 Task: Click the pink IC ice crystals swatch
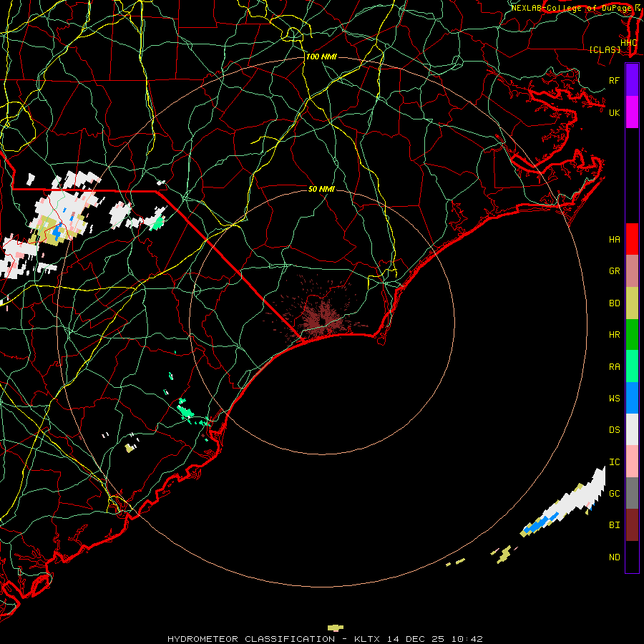[632, 462]
